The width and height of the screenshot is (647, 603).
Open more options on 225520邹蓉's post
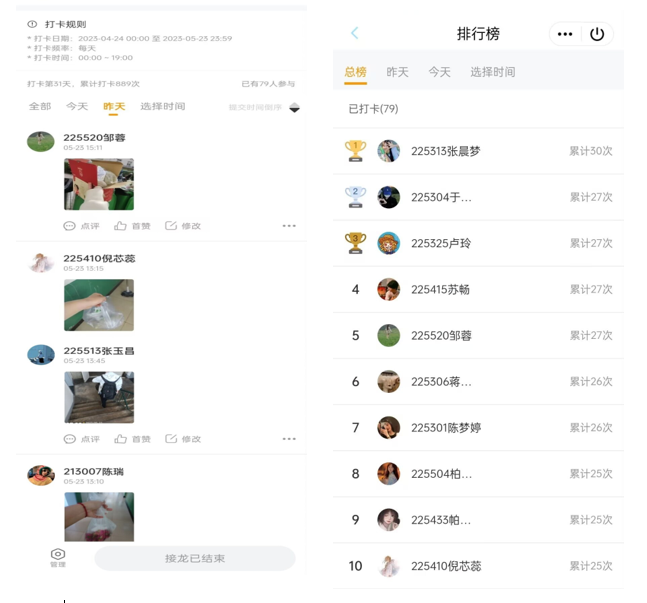point(289,226)
